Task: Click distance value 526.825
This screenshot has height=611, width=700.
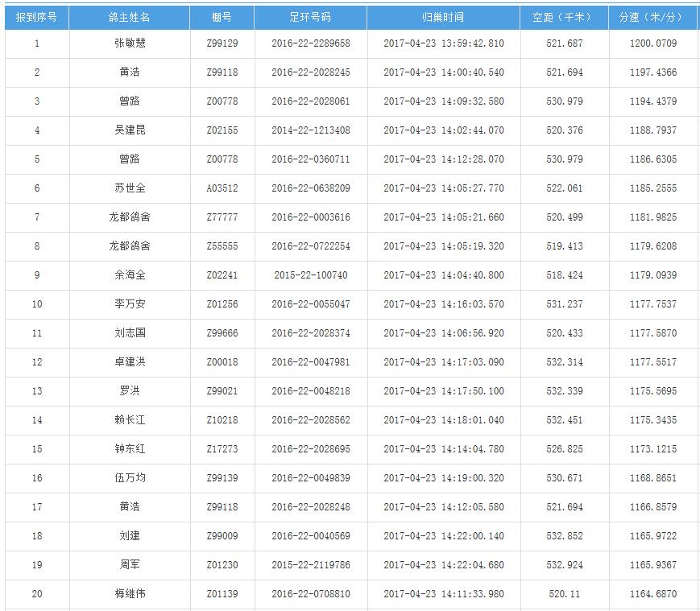Action: [x=564, y=449]
